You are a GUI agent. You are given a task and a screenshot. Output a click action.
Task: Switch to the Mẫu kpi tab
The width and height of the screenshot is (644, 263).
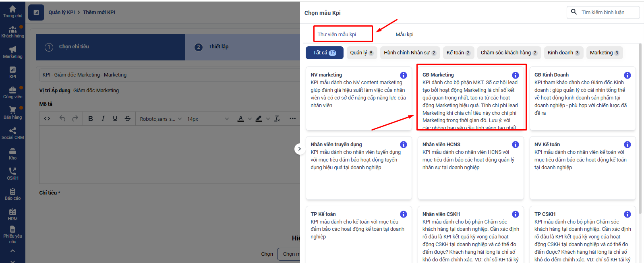coord(404,34)
